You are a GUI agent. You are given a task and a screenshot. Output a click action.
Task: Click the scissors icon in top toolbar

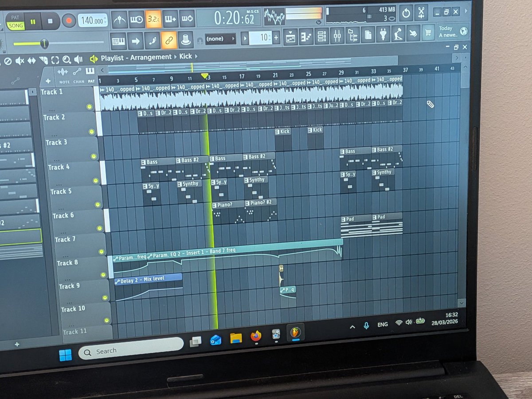pyautogui.click(x=421, y=12)
